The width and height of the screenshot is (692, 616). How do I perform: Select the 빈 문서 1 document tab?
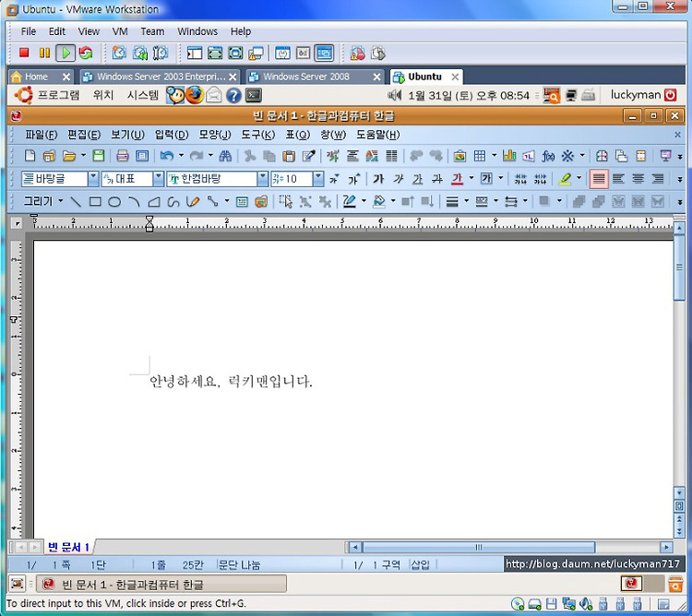(68, 547)
